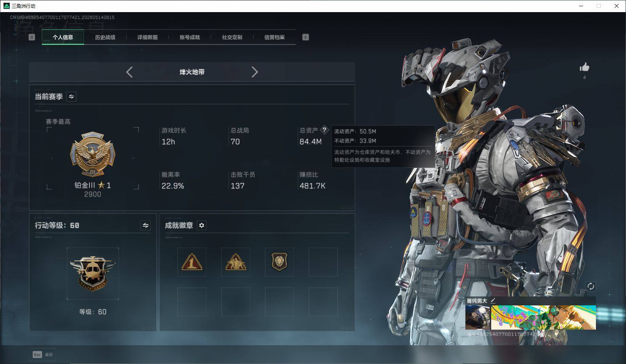
Task: Click the Esc 返回 button
Action: pyautogui.click(x=43, y=355)
